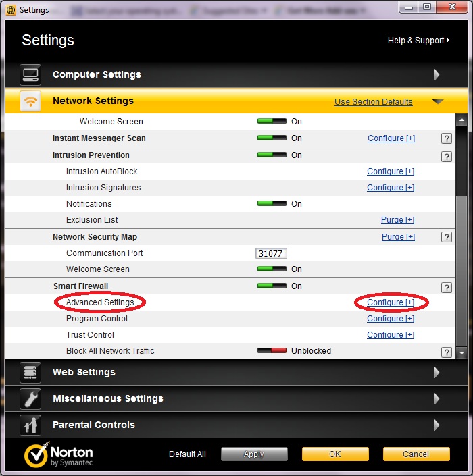Open help for Intrusion Prevention
The image size is (473, 476).
446,157
